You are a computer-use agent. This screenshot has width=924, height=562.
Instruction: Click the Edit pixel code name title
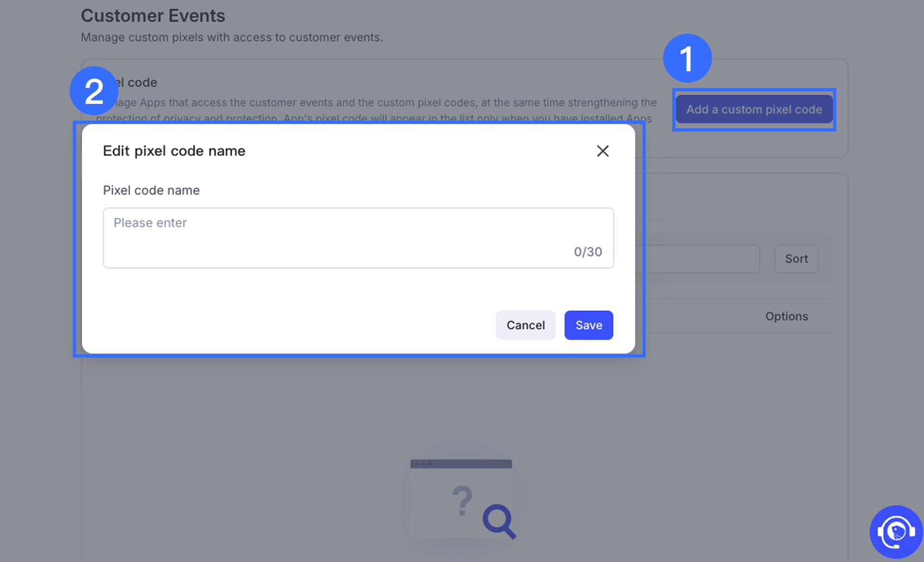pyautogui.click(x=174, y=151)
